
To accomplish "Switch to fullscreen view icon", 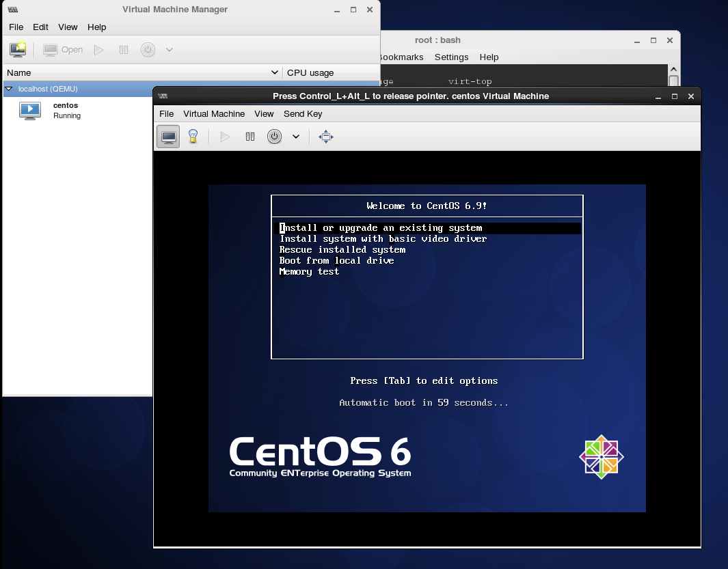I will click(326, 137).
